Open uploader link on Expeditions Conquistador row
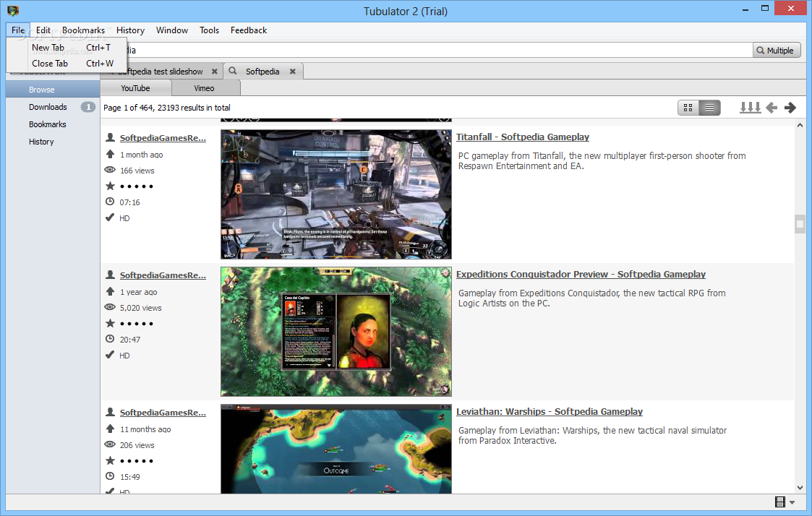The height and width of the screenshot is (516, 812). [x=163, y=275]
